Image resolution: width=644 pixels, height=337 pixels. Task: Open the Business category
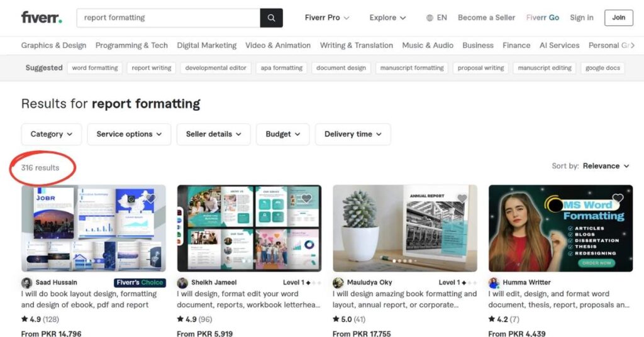tap(478, 45)
